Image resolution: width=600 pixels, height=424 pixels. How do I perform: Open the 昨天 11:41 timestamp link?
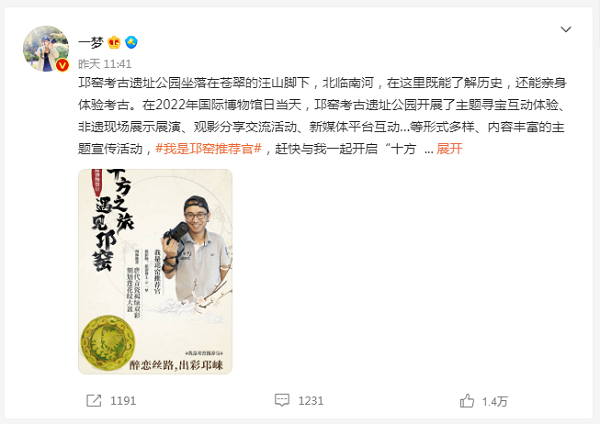(x=105, y=64)
